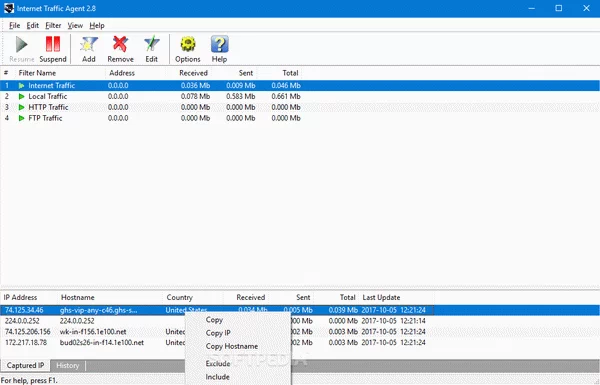Click the Help question-mark toolbar icon
Screen dimensions: 600x385
pos(219,49)
